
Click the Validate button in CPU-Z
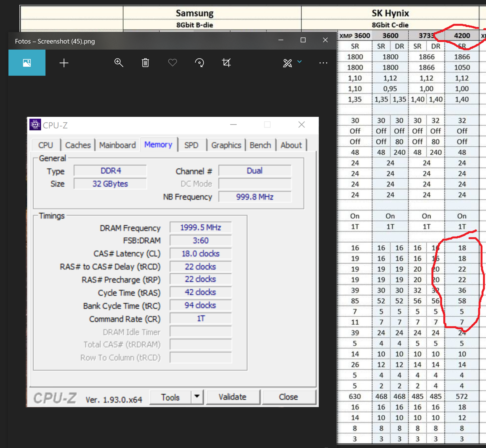(233, 397)
